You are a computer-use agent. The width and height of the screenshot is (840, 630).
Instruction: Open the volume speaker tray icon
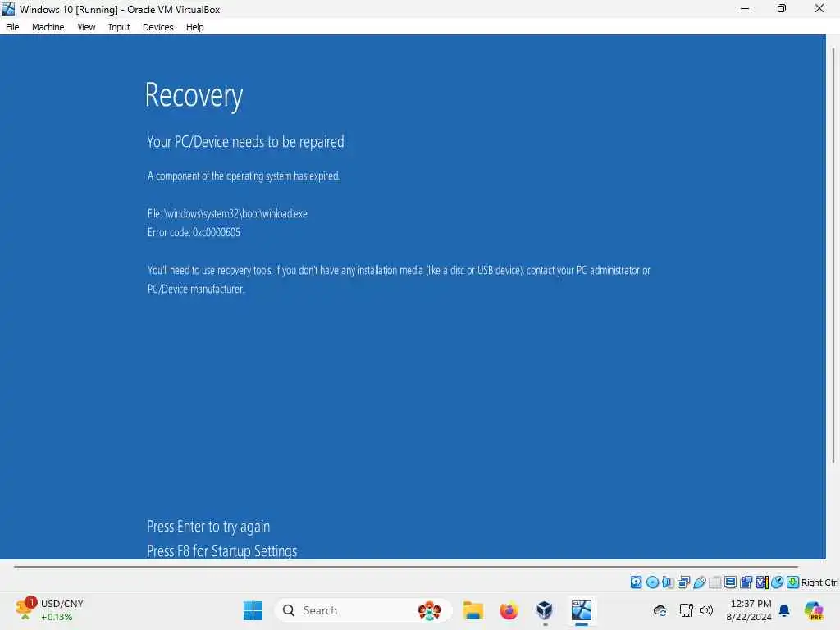(x=706, y=610)
